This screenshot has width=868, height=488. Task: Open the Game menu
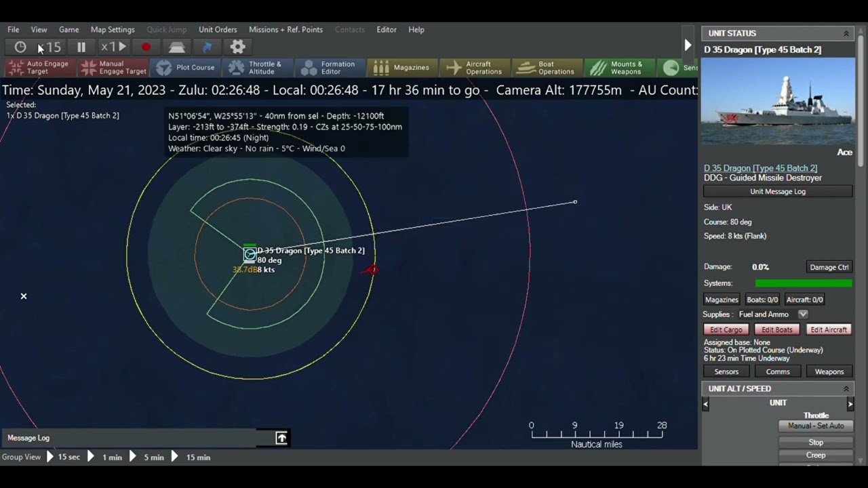point(69,30)
